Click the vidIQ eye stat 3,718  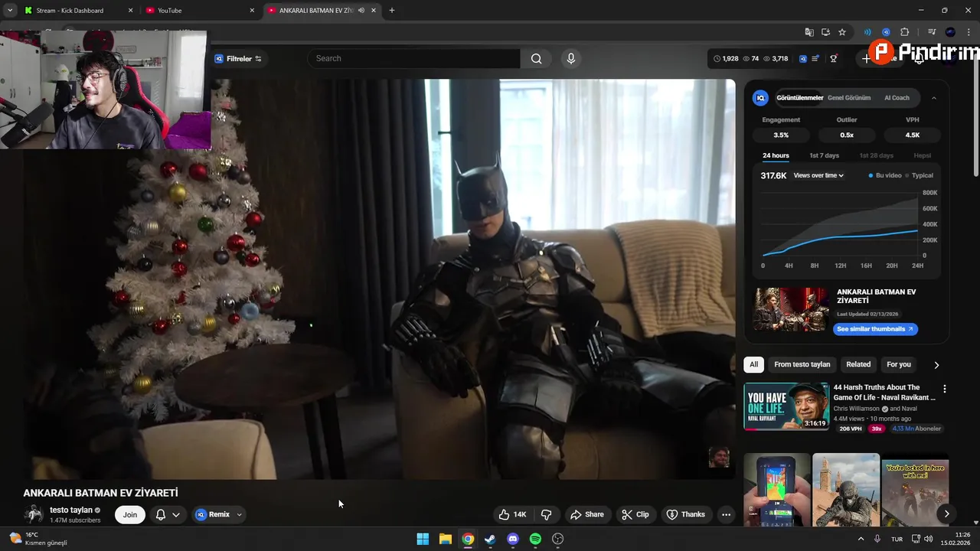coord(776,59)
